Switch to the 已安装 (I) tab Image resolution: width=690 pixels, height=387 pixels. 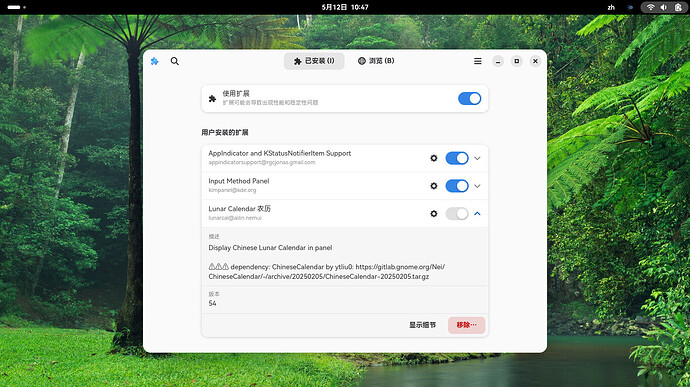[314, 61]
